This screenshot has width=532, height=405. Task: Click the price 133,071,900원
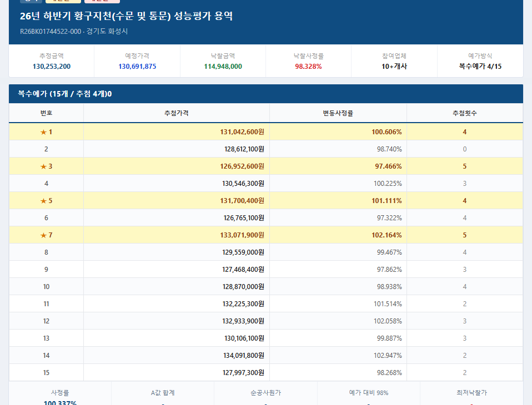242,235
